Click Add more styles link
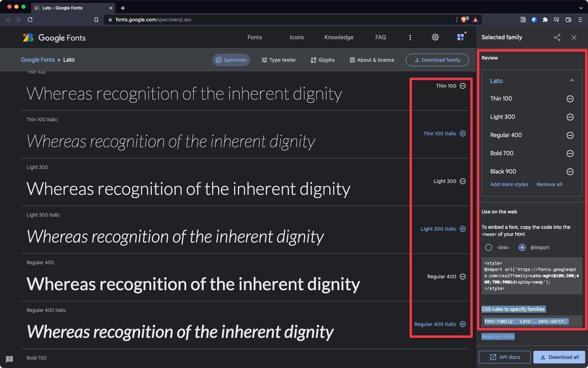The height and width of the screenshot is (368, 588). [x=509, y=184]
